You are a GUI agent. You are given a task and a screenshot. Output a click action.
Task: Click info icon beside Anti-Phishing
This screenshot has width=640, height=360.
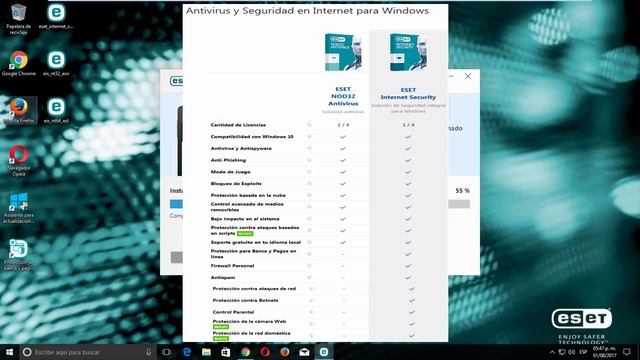(309, 160)
